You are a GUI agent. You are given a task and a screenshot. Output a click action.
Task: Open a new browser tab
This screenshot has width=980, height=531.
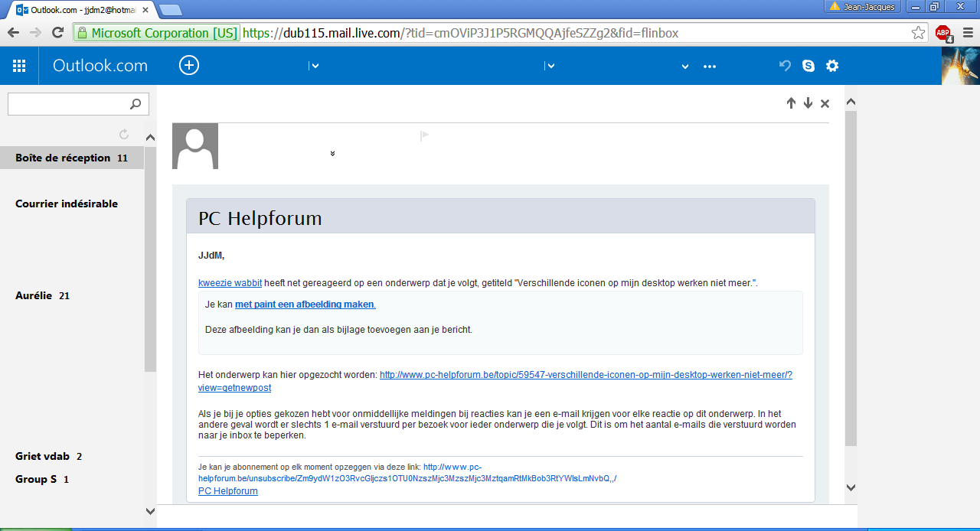170,10
